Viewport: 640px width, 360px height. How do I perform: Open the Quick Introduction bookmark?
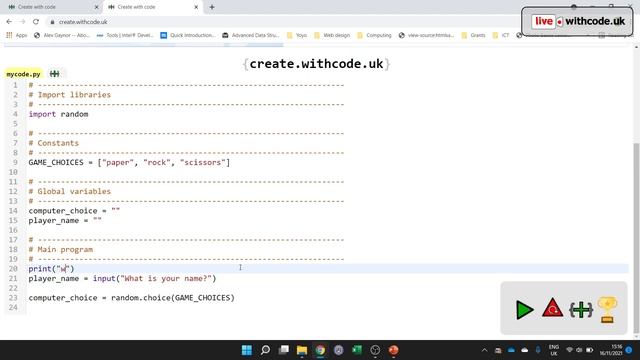click(188, 36)
